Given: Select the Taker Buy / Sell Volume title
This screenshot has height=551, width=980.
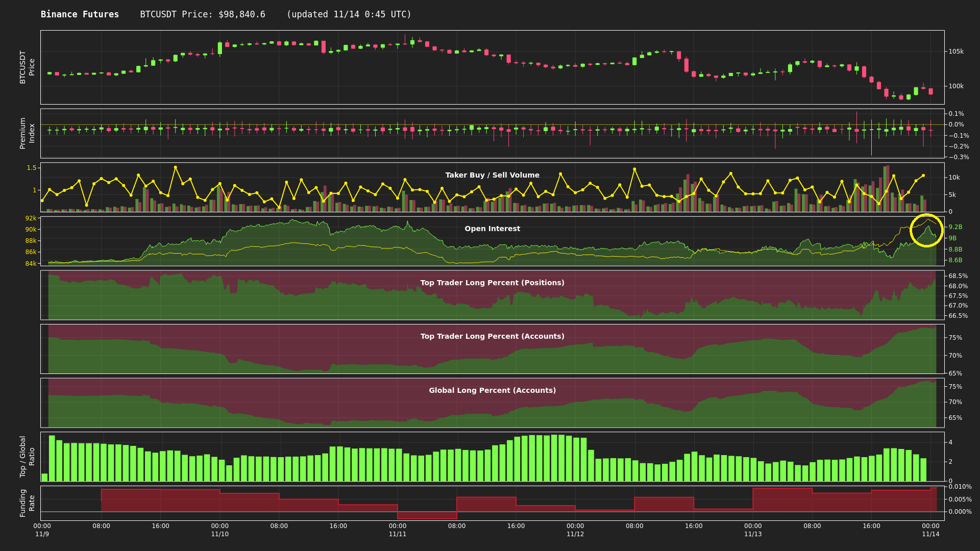Looking at the screenshot, I should pos(492,175).
